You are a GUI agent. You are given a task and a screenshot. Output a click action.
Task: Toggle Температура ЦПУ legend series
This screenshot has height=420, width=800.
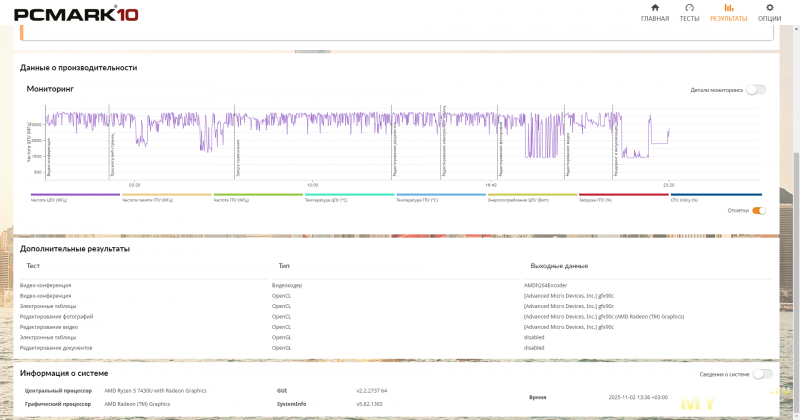click(349, 198)
